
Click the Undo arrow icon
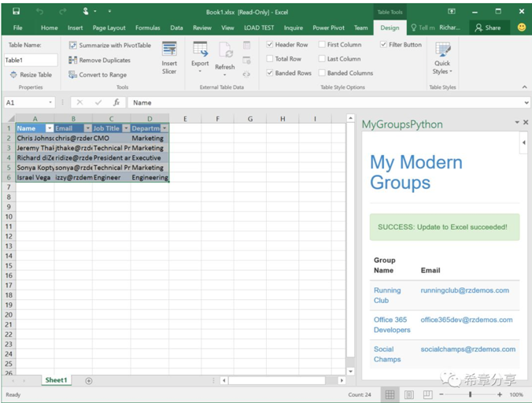pos(39,12)
